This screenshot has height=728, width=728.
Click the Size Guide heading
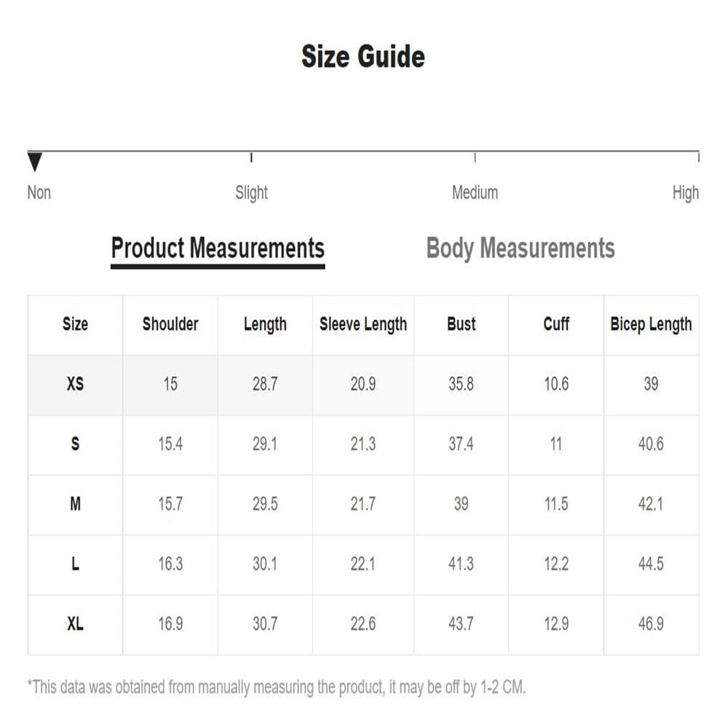pos(363,57)
